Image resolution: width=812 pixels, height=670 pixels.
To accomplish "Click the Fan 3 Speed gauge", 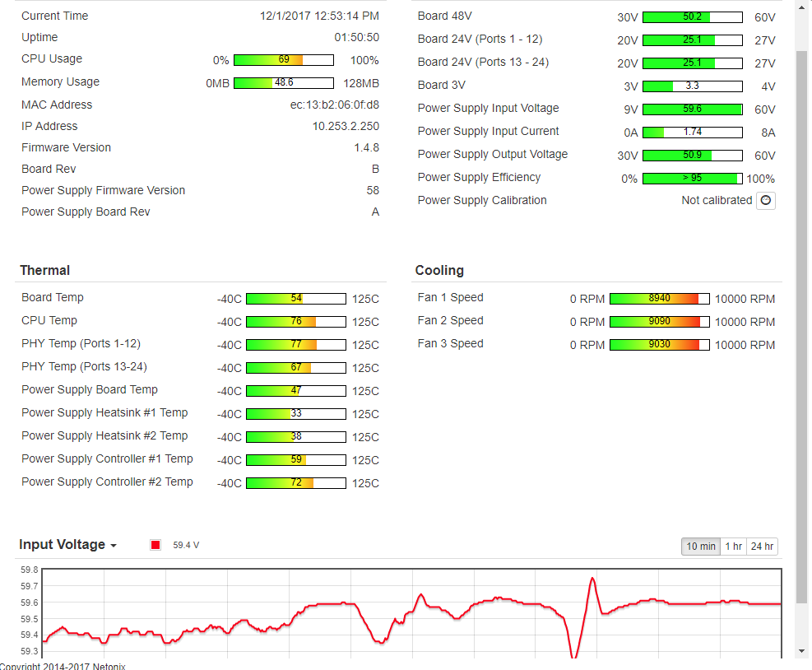I will 659,345.
